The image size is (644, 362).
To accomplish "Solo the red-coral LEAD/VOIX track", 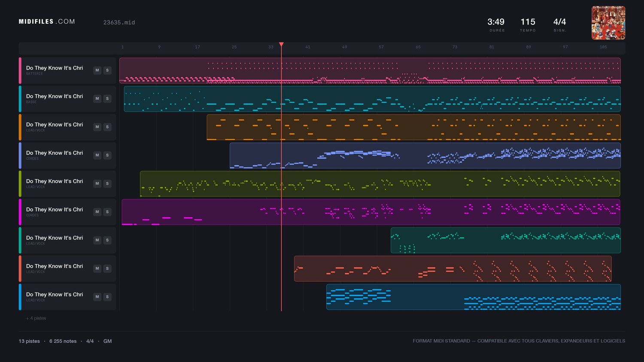I will click(107, 268).
